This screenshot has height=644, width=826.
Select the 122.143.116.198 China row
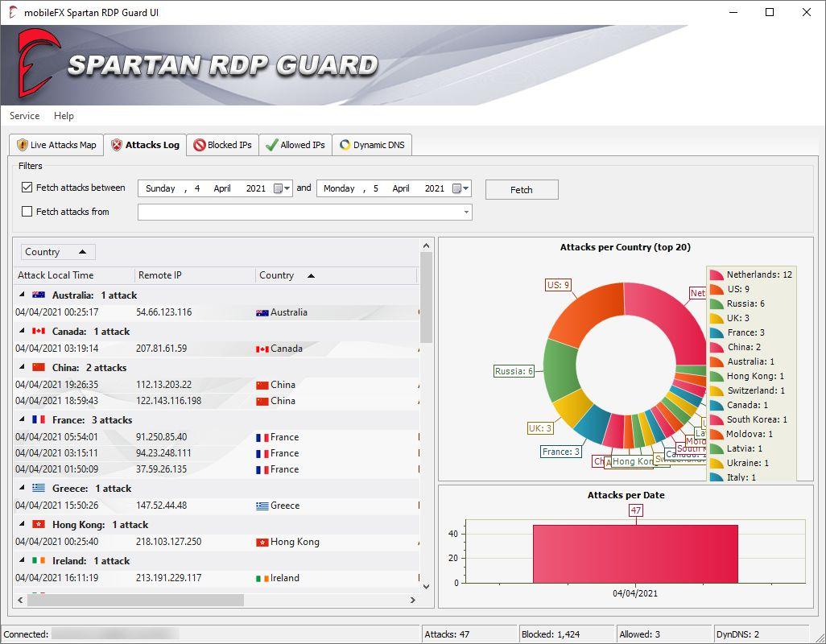pos(217,401)
